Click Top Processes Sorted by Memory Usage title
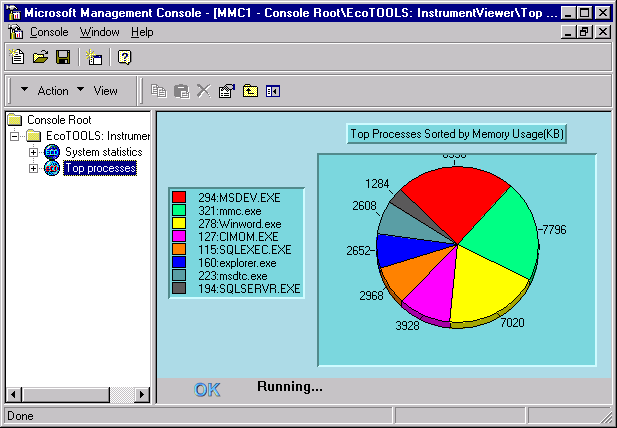This screenshot has height=428, width=617. (x=456, y=134)
